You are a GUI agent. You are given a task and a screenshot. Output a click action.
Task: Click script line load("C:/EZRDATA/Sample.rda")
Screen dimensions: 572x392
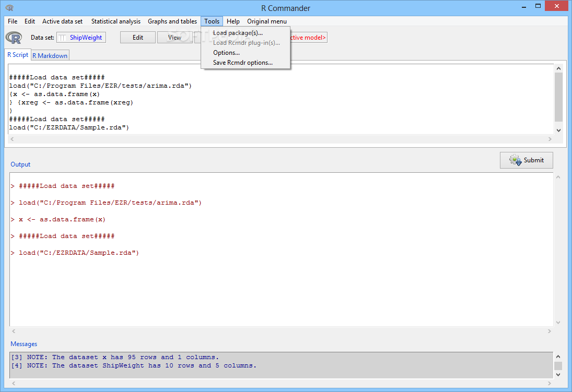69,128
